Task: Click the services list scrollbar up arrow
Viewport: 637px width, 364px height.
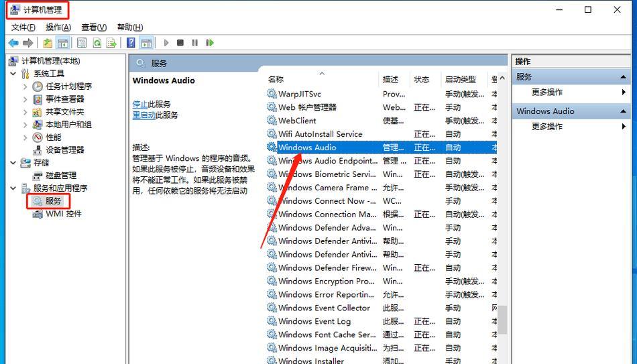Action: (502, 78)
